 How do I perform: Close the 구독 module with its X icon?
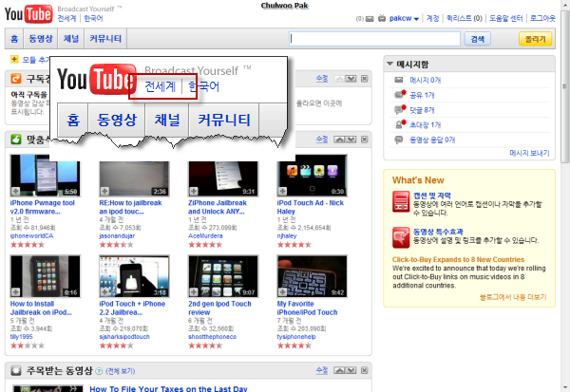[x=364, y=79]
